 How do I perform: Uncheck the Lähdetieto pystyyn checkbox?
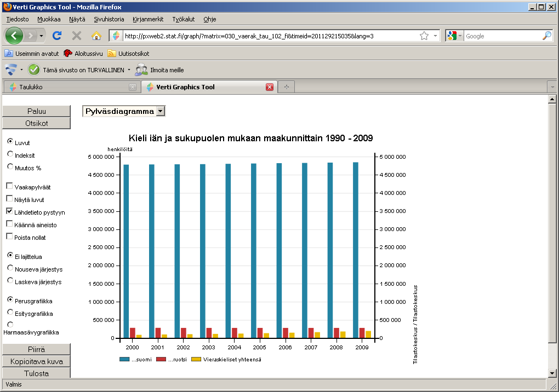point(10,211)
